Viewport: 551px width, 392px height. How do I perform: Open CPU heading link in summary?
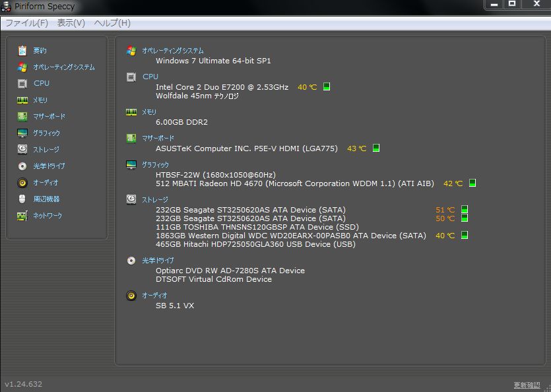tap(150, 77)
